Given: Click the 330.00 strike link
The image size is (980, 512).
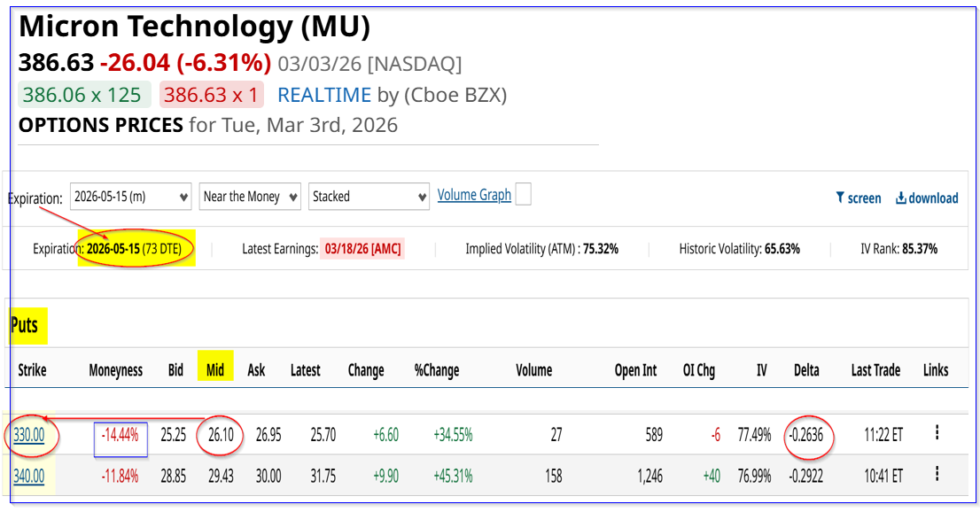Looking at the screenshot, I should (x=29, y=435).
